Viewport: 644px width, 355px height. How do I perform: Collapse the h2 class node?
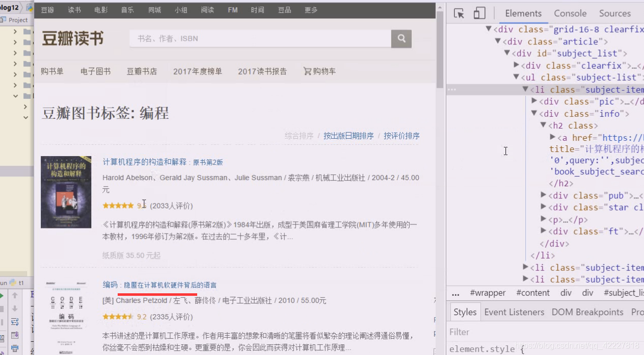tap(544, 125)
